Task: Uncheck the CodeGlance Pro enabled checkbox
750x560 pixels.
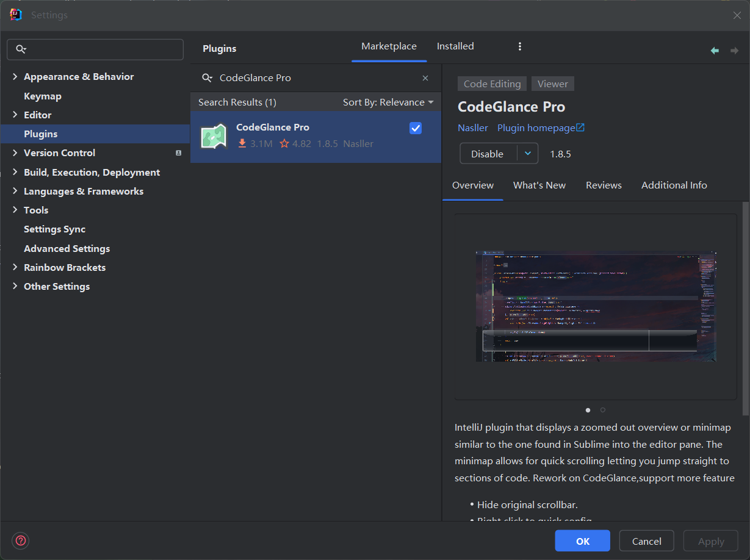Action: [416, 128]
